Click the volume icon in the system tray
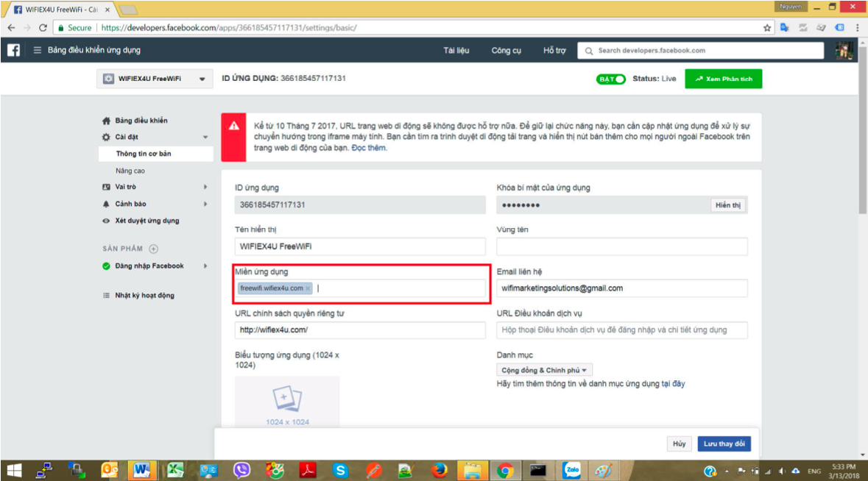 click(782, 471)
